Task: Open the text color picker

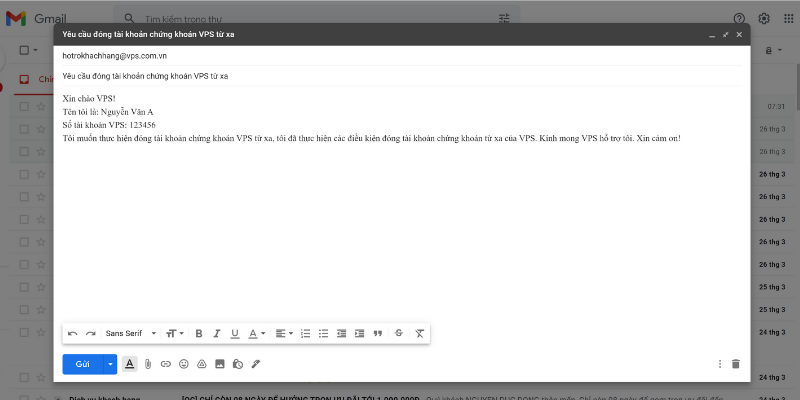Action: [x=257, y=334]
